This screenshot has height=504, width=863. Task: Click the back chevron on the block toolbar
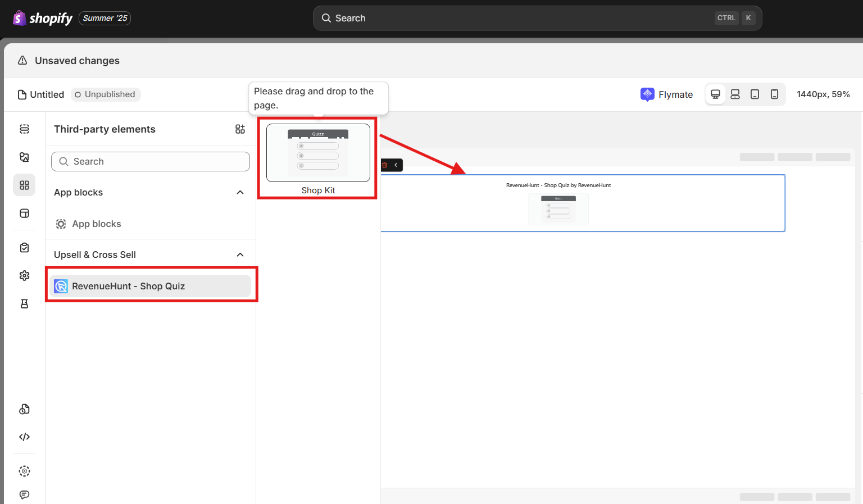point(396,165)
